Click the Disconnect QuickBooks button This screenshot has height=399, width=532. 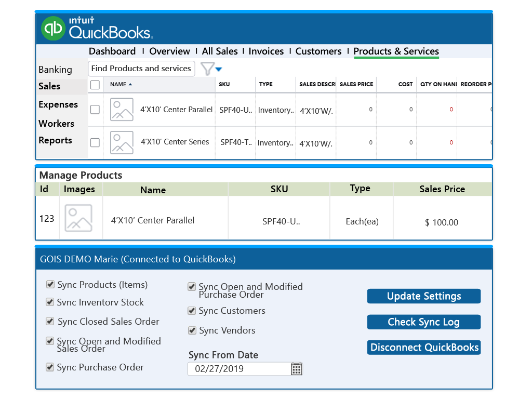coord(424,348)
